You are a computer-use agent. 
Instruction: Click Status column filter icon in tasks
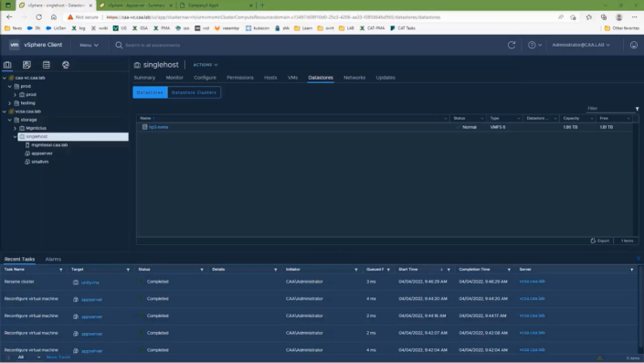(202, 270)
